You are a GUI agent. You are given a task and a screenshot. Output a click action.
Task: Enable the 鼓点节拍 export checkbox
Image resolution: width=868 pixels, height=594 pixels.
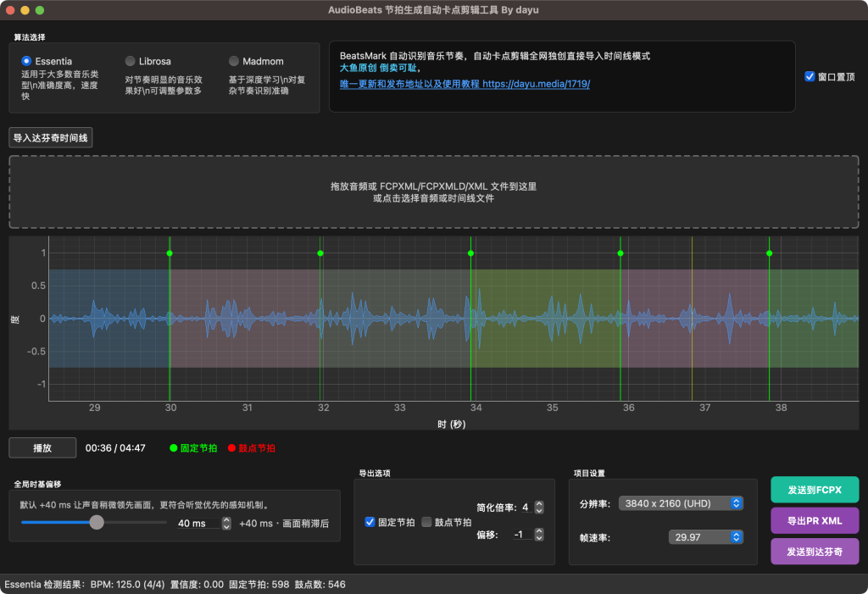pos(427,522)
